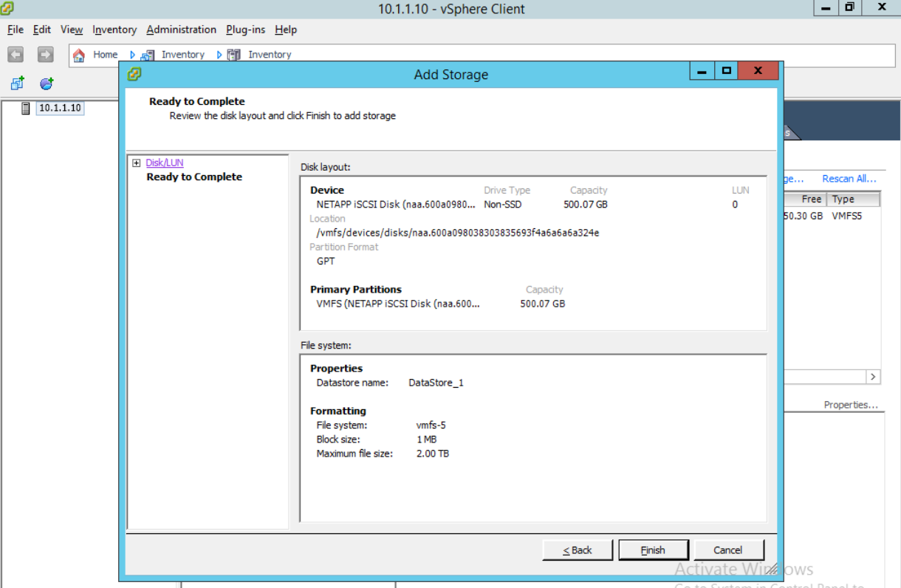Cancel the Add Storage wizard
Viewport: 901px width, 588px height.
click(x=728, y=550)
